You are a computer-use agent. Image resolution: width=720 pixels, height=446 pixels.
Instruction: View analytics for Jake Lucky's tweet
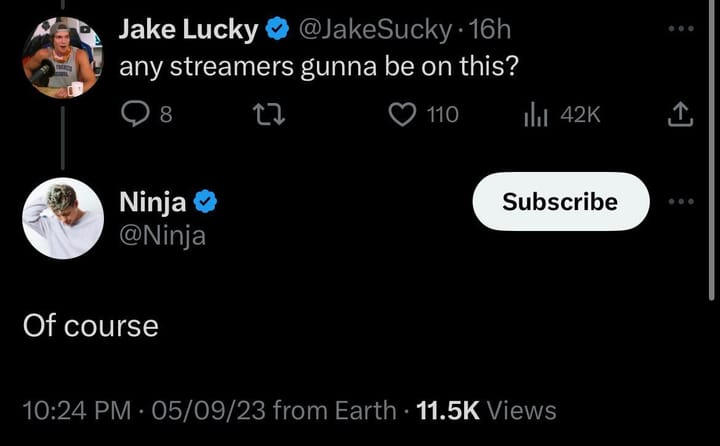point(536,116)
